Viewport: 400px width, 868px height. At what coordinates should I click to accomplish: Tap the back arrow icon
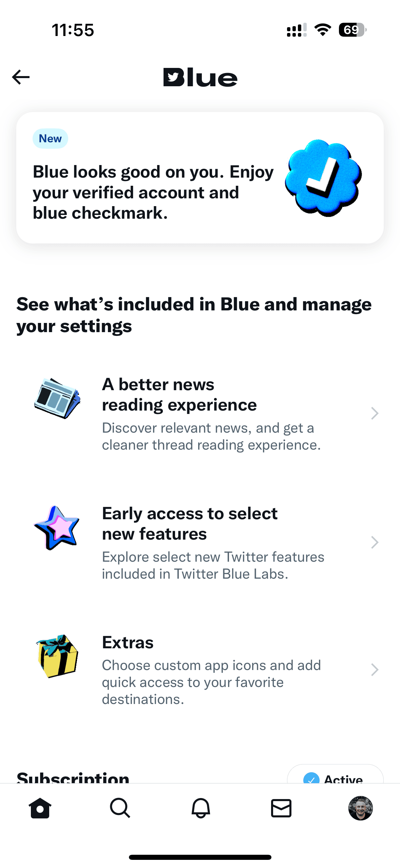(21, 77)
